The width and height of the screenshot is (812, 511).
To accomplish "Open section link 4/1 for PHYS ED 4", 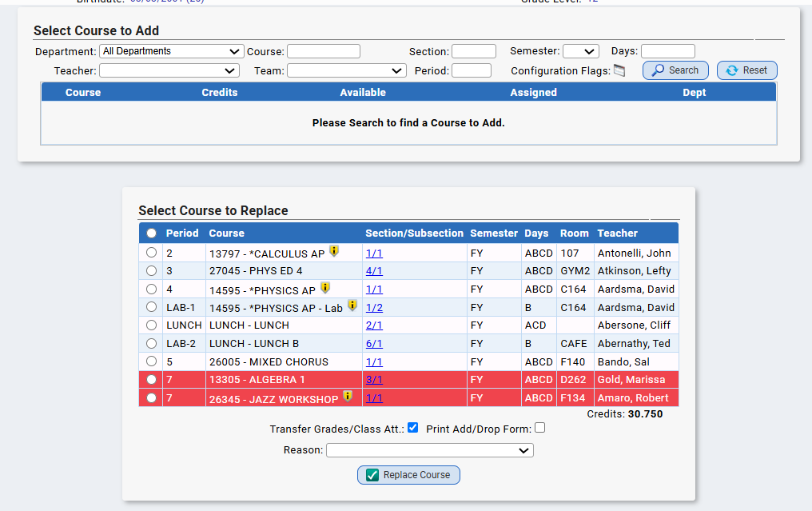I will [x=374, y=270].
